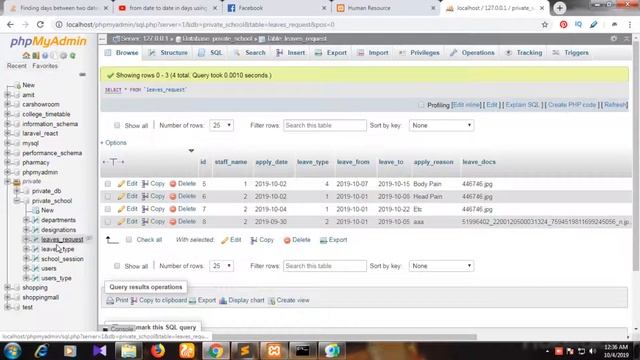Go back in browser history
Image resolution: width=640 pixels, height=360 pixels.
pos(10,24)
